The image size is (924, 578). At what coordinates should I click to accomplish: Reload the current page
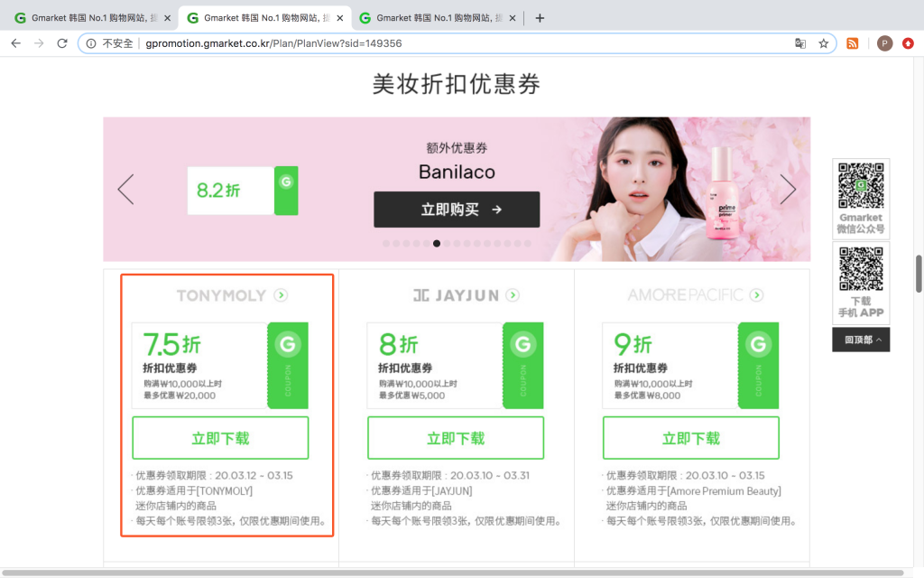point(62,43)
